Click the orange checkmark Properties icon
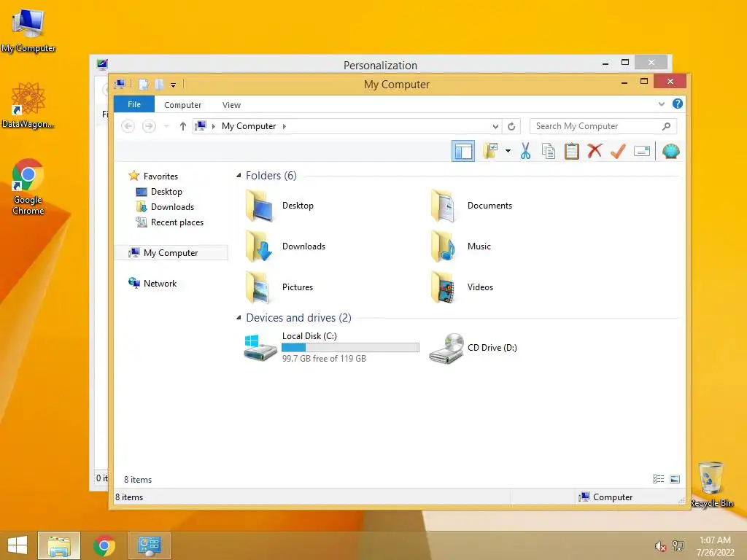Viewport: 747px width, 560px height. pyautogui.click(x=618, y=151)
